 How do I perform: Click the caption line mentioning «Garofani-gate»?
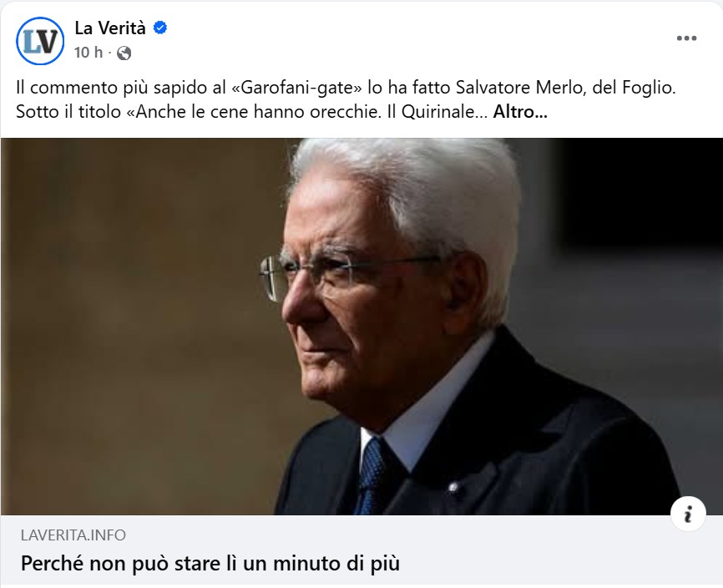[346, 88]
